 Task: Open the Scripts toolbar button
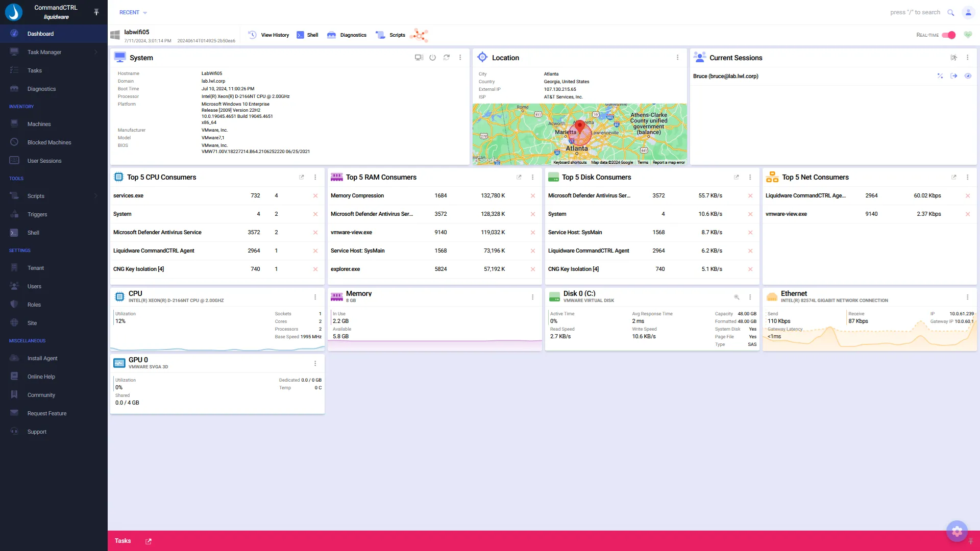pos(390,35)
